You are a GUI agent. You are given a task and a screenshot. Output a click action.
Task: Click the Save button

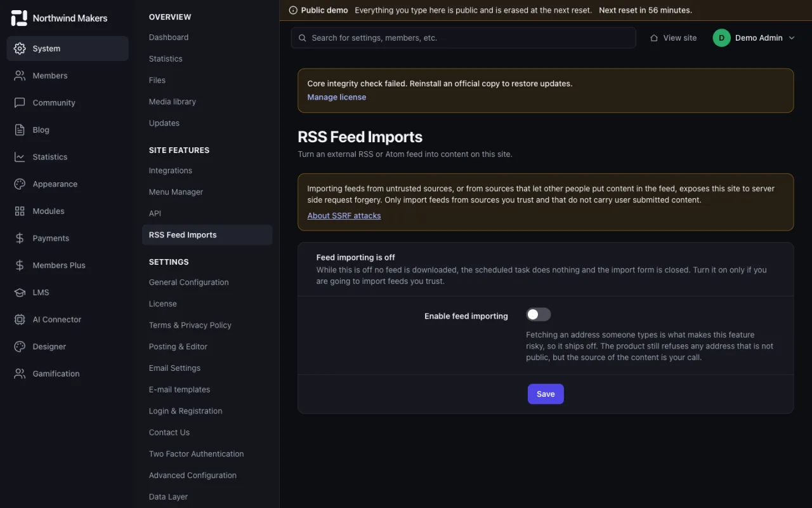pos(546,394)
